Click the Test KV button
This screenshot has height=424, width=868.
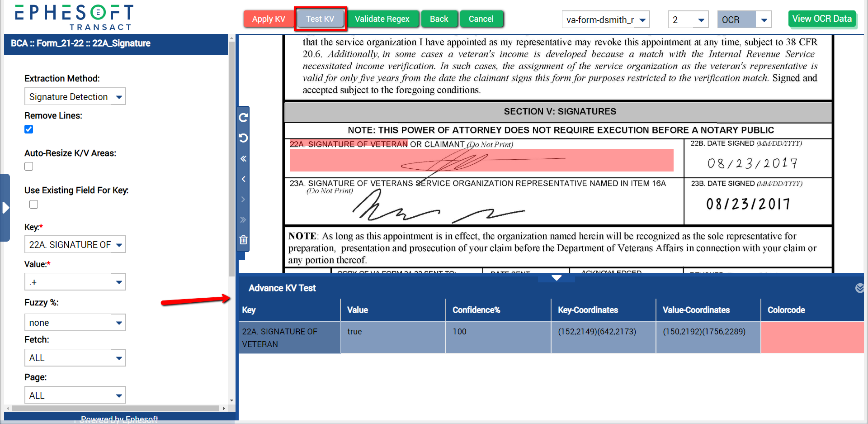click(x=320, y=19)
